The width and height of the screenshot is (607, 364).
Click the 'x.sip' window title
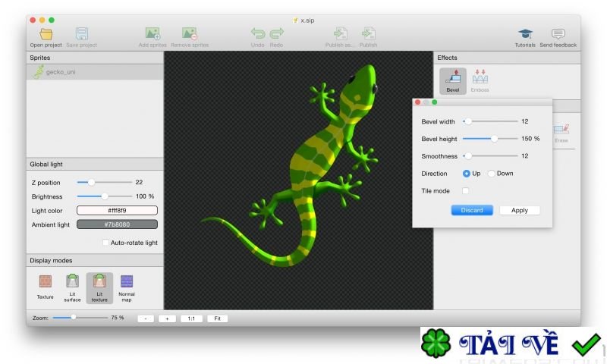pyautogui.click(x=307, y=20)
